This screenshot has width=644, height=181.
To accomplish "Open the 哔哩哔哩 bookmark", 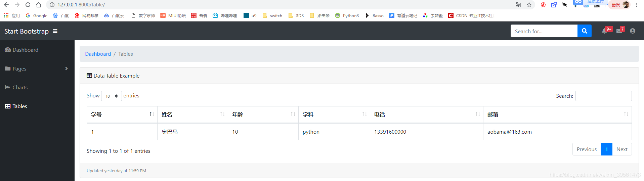I will 225,15.
